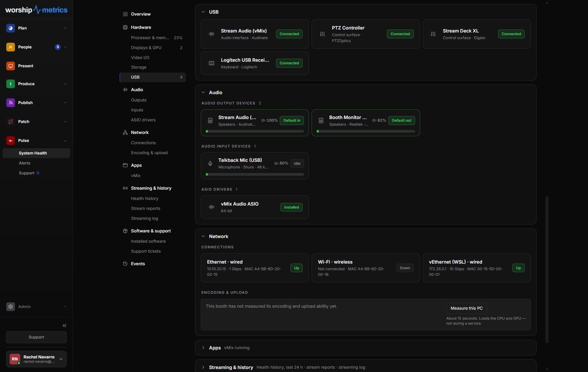Click the Support button in sidebar
Screen dimensions: 588x372
pyautogui.click(x=36, y=337)
